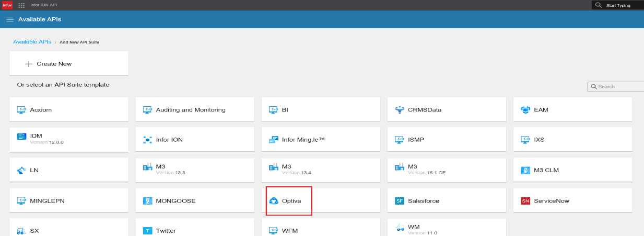Click the Infor ION label
This screenshot has height=236, width=644.
169,140
